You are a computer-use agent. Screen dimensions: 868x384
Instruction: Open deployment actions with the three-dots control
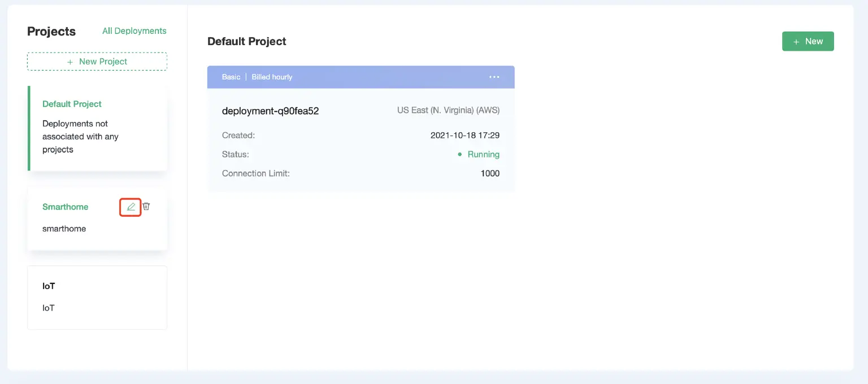point(494,77)
